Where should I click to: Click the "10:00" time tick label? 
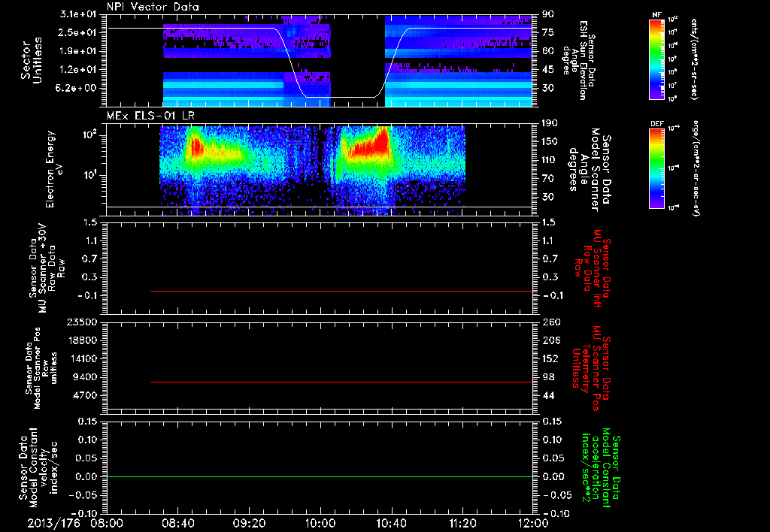[320, 523]
